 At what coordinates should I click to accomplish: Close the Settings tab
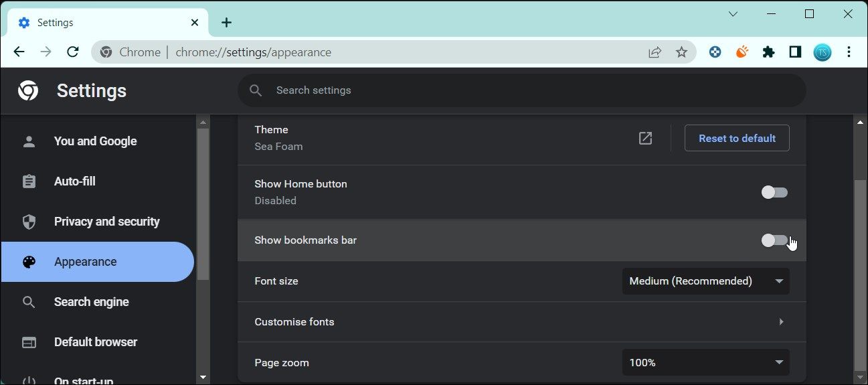click(195, 22)
